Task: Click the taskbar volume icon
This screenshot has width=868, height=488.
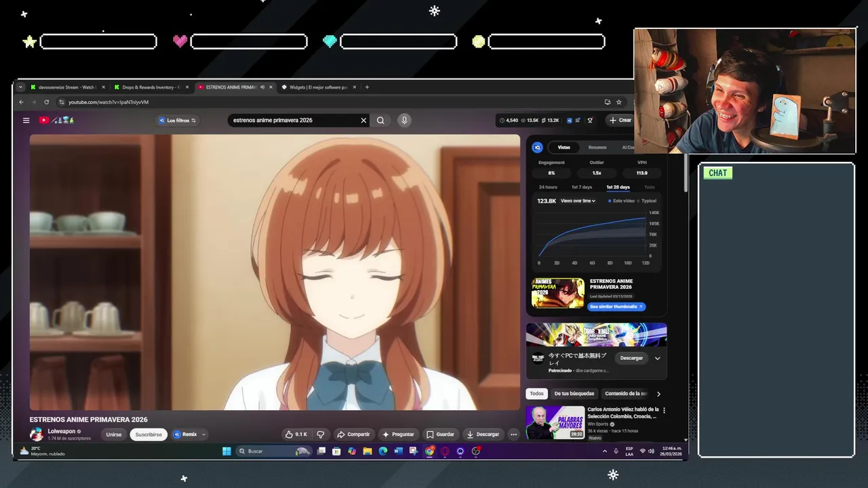Action: pyautogui.click(x=652, y=451)
